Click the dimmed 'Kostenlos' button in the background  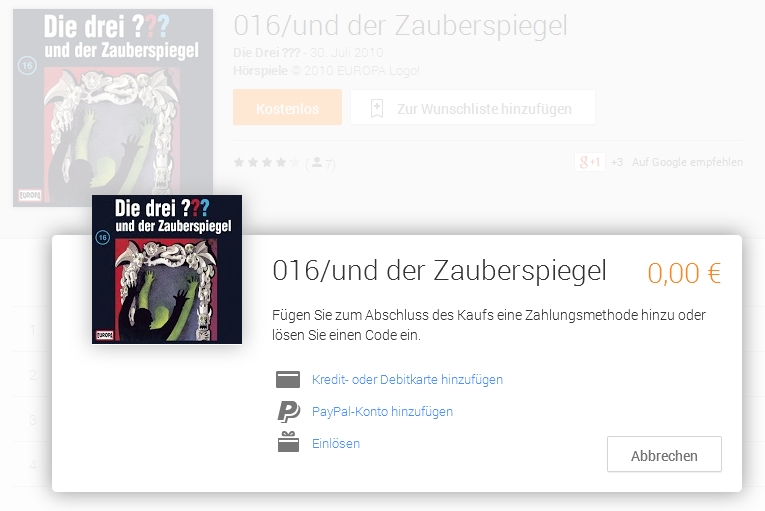[287, 107]
